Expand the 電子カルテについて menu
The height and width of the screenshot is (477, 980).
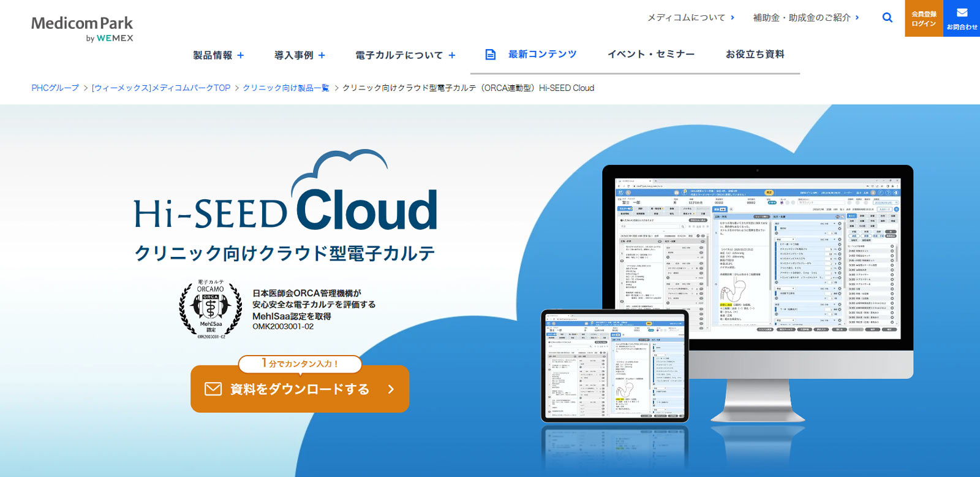405,55
